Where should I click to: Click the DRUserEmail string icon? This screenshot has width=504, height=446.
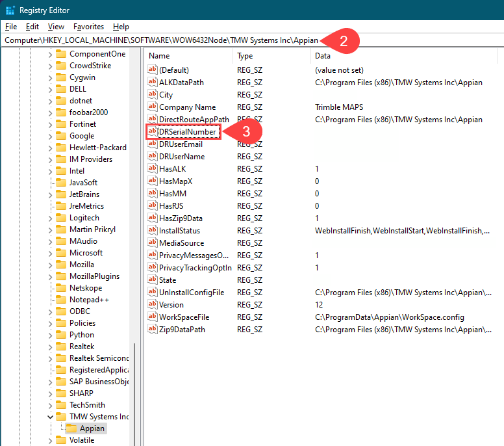[153, 144]
